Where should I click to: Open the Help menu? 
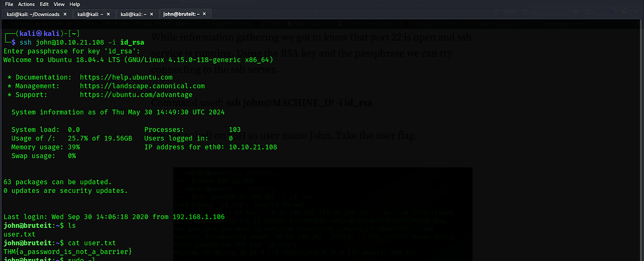click(x=75, y=4)
